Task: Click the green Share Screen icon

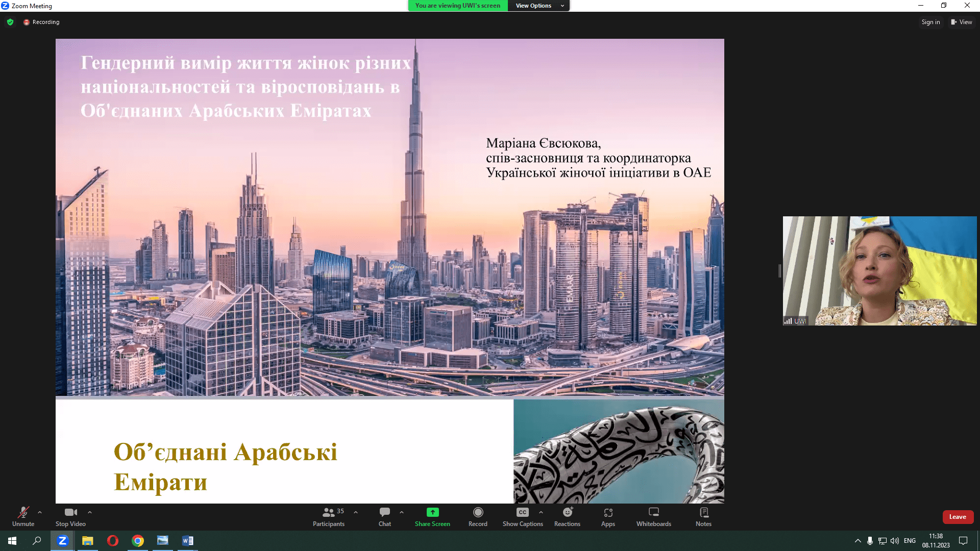Action: (x=432, y=513)
